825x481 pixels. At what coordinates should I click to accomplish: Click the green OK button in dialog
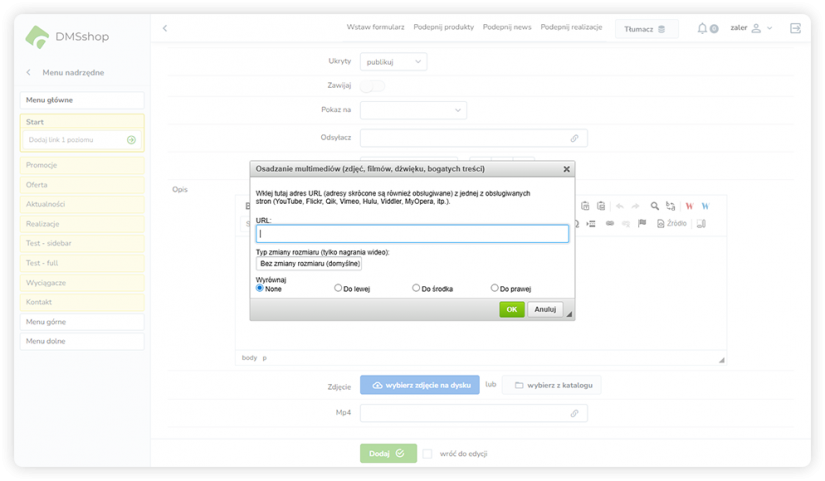(x=511, y=309)
